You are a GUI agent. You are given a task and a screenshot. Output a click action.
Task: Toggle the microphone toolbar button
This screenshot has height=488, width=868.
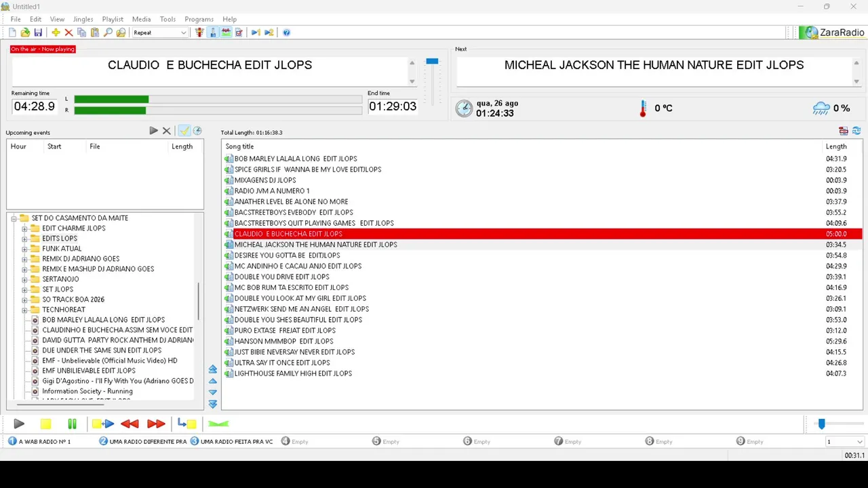tap(213, 33)
